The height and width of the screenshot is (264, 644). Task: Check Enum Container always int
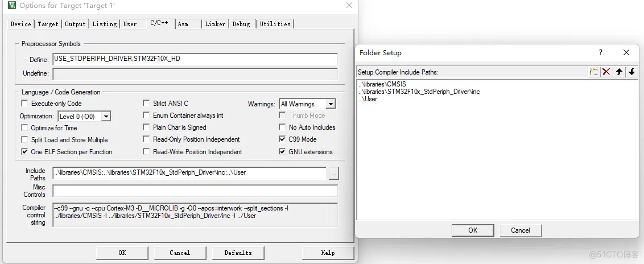click(x=146, y=115)
